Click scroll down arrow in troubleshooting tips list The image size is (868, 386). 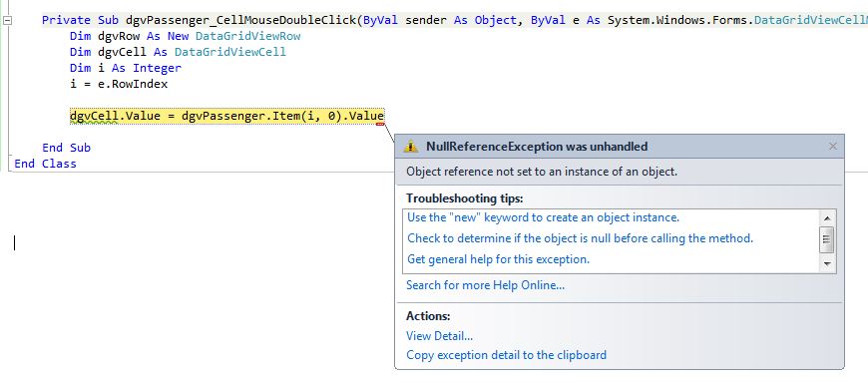point(827,264)
